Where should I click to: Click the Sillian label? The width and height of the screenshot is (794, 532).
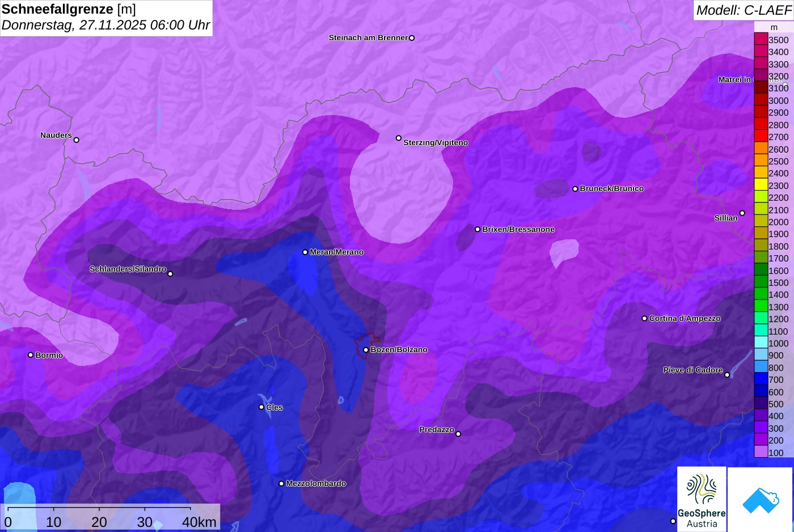click(x=726, y=218)
